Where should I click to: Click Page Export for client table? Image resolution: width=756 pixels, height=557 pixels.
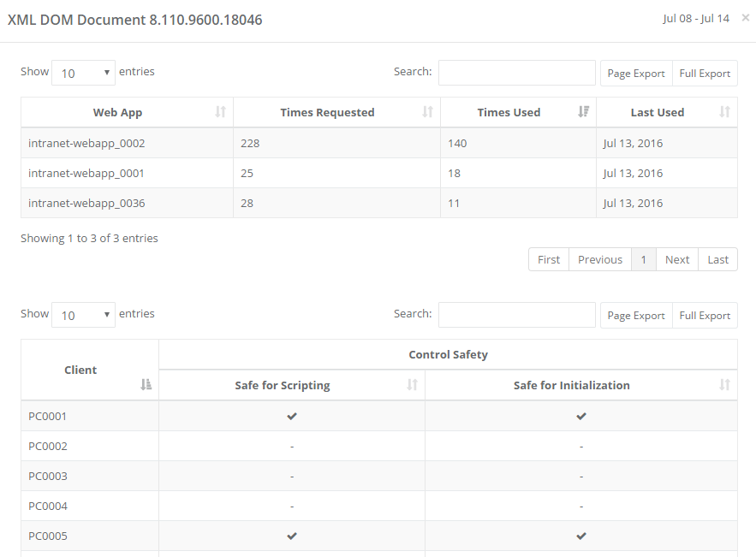tap(636, 316)
